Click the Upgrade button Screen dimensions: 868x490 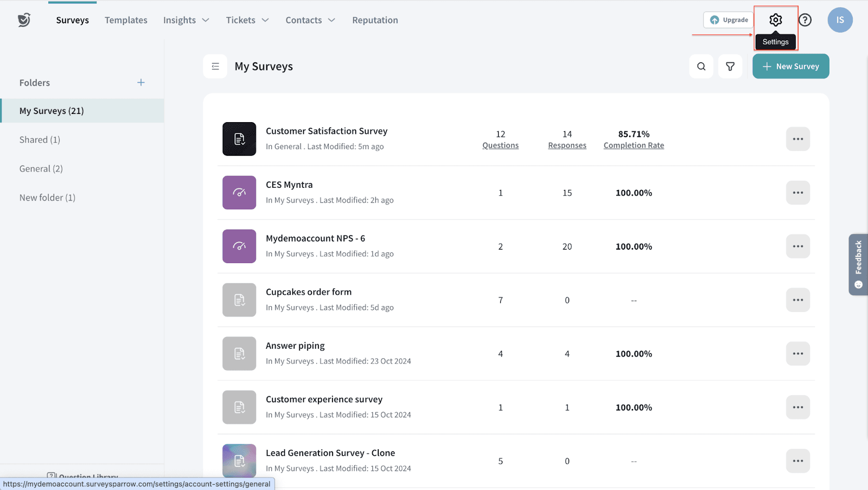coord(729,20)
